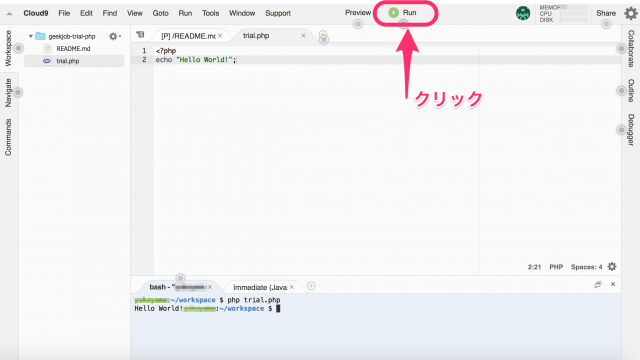Click the Run button with green play icon
This screenshot has height=360, width=640.
402,13
